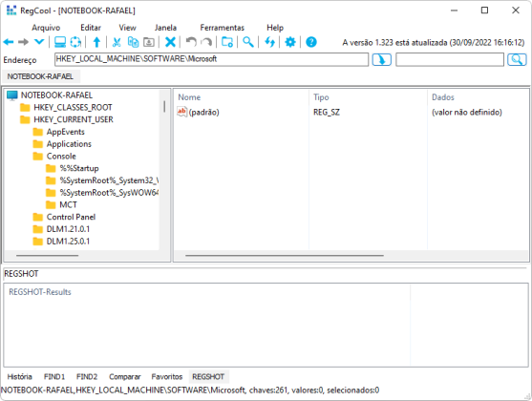Open search with magnifier toolbar icon
Image resolution: width=532 pixels, height=401 pixels.
248,42
